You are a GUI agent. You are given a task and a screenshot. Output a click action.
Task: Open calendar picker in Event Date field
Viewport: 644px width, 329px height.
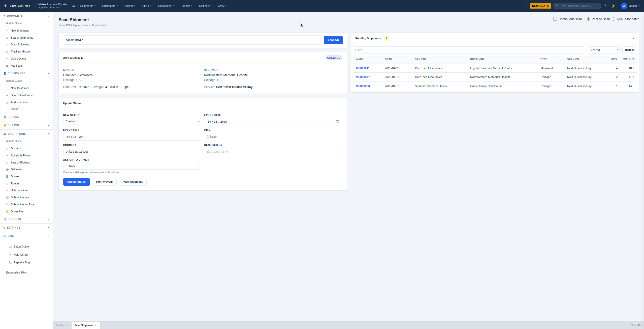tap(337, 122)
